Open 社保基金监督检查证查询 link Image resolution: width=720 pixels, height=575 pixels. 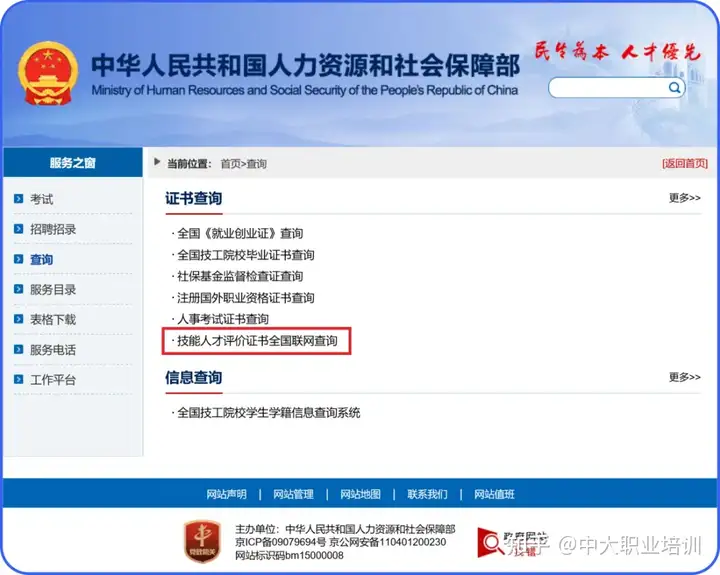coord(240,276)
